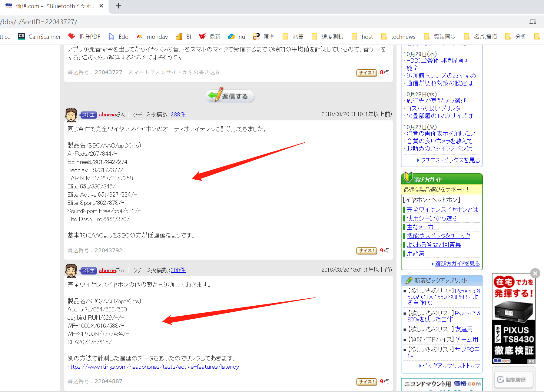This screenshot has width=544, height=392.
Task: Open a new browser tab
Action: click(118, 6)
